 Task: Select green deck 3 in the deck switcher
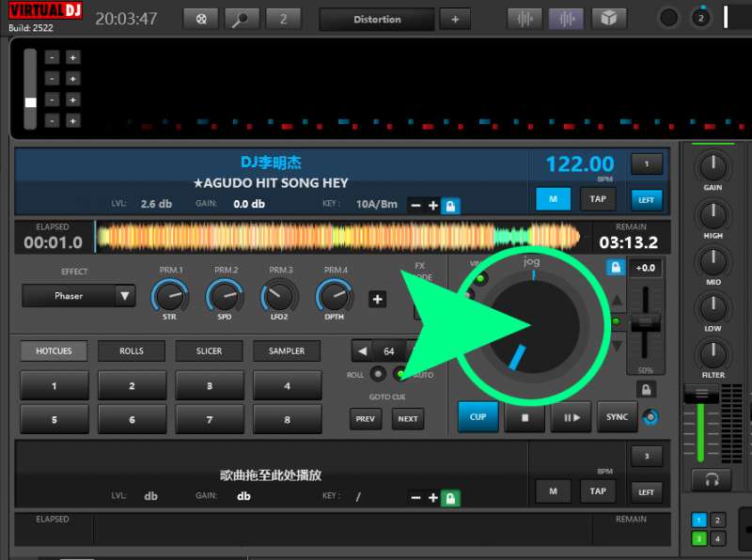coord(698,539)
